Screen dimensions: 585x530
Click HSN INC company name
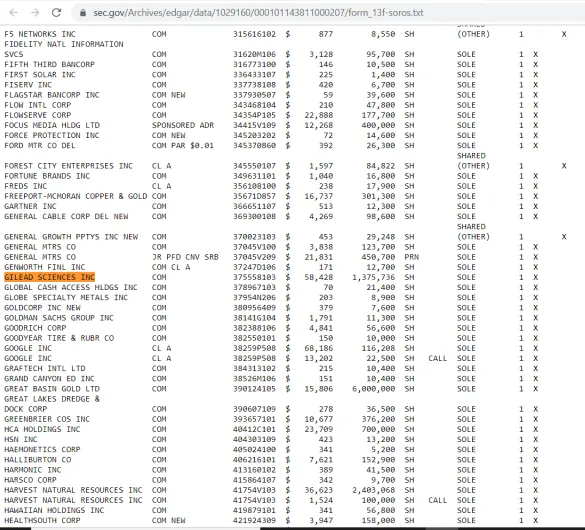point(21,439)
